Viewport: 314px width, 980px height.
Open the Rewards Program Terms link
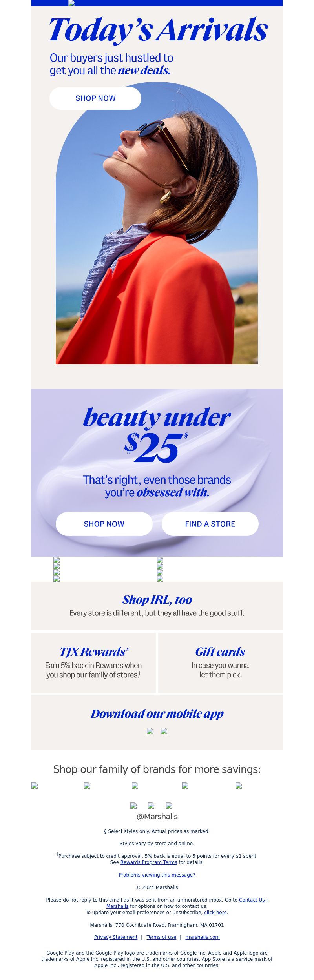coord(149,862)
